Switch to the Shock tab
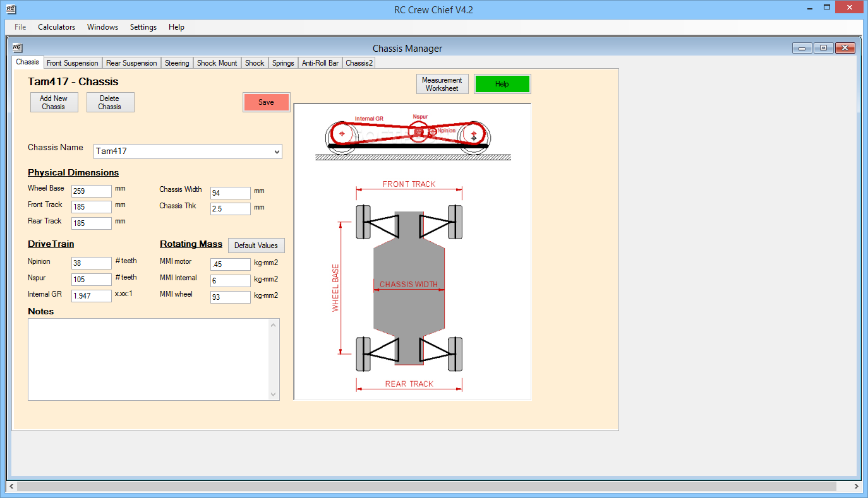The image size is (868, 498). coord(255,63)
